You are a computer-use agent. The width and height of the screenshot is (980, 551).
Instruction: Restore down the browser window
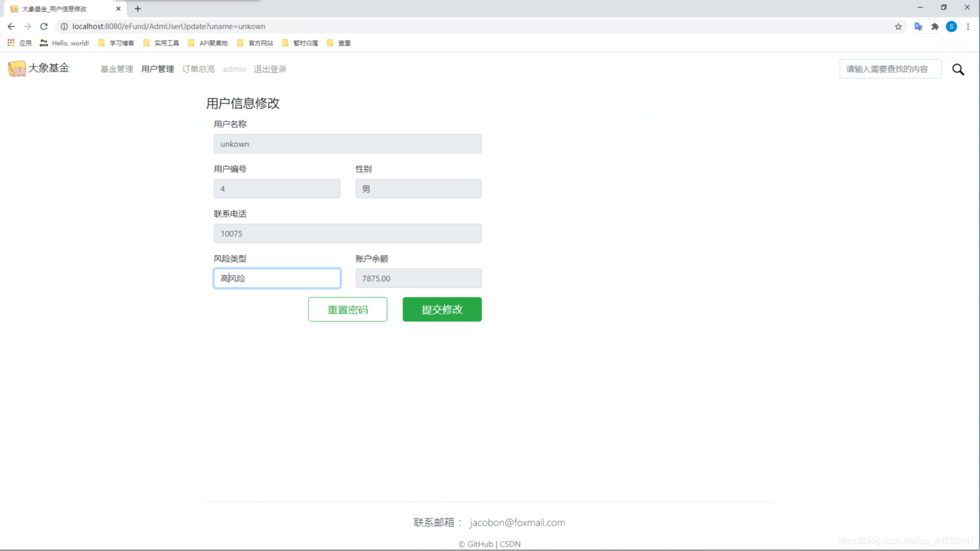(x=943, y=7)
